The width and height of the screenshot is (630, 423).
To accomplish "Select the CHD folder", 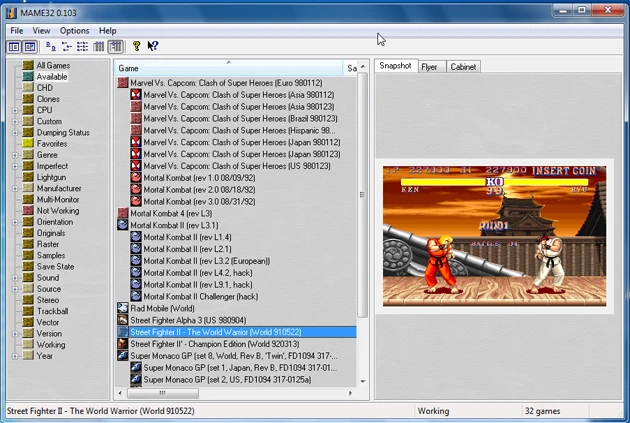I will 45,88.
